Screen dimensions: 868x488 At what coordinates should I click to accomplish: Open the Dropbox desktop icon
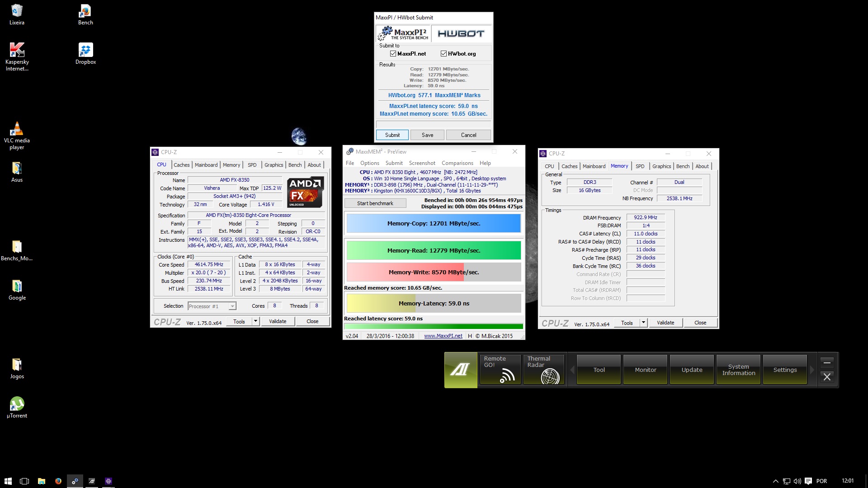[85, 54]
